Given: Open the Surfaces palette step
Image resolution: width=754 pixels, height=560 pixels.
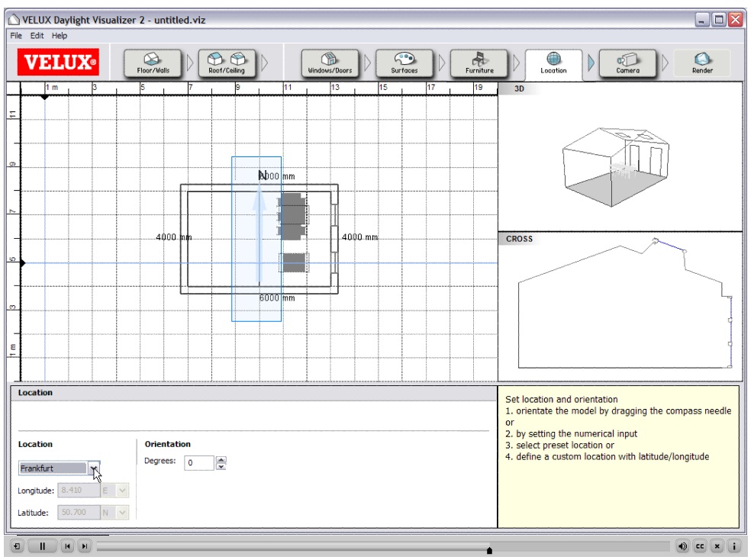Looking at the screenshot, I should (x=404, y=63).
